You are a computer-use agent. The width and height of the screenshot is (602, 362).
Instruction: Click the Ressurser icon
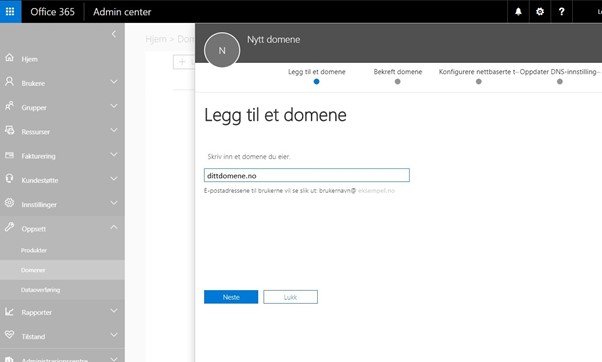pyautogui.click(x=10, y=130)
